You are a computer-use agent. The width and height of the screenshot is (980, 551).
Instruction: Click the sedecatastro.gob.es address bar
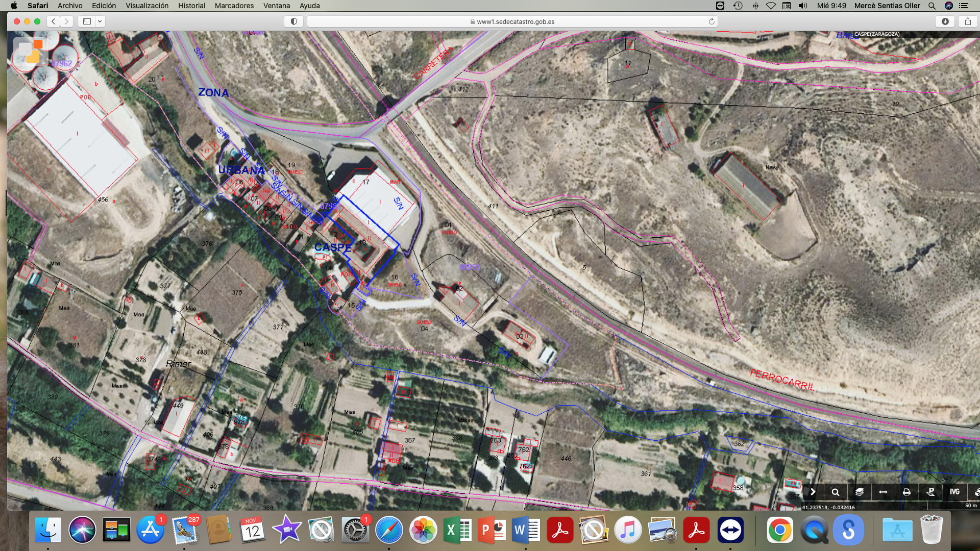(512, 21)
